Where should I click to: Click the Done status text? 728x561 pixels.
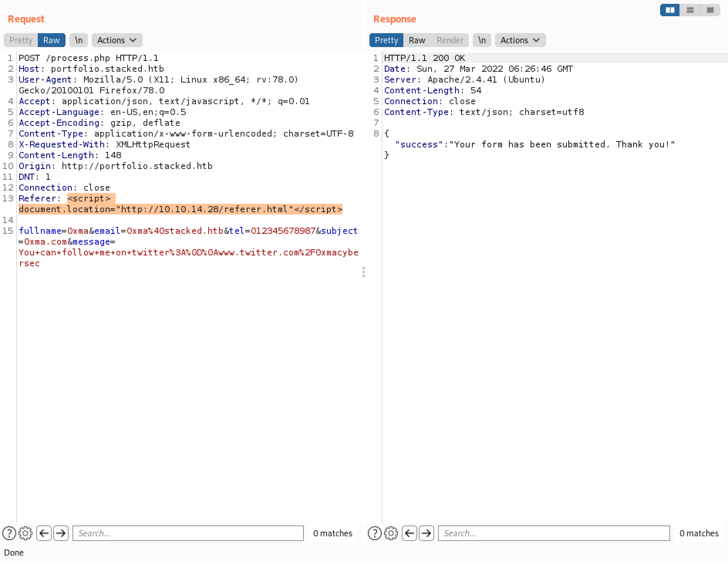pos(14,553)
